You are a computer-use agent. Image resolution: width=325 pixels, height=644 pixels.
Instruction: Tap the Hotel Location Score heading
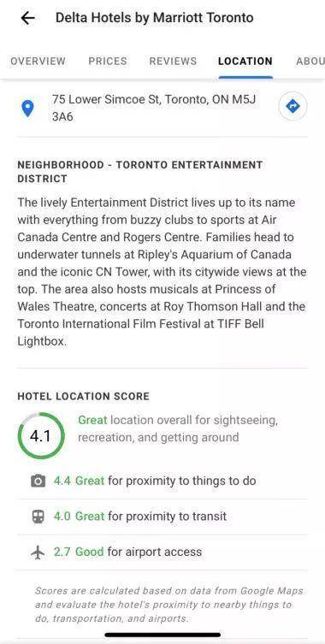point(84,396)
